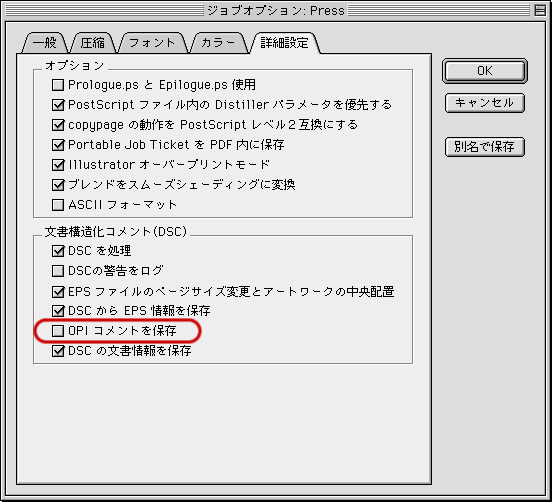Screen dimensions: 552x502
Task: Uncheck DSC を処理 checkbox
Action: [x=58, y=251]
